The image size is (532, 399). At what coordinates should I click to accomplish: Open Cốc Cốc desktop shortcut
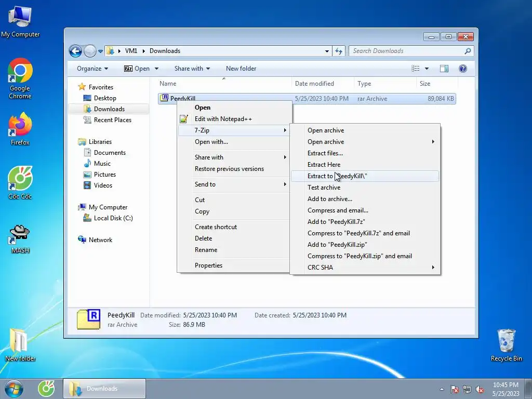(20, 183)
